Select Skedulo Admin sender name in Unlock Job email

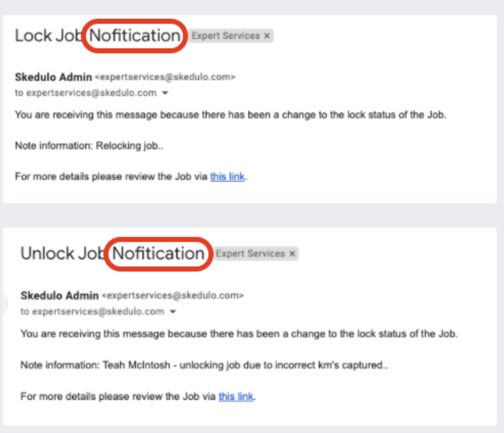click(x=60, y=295)
